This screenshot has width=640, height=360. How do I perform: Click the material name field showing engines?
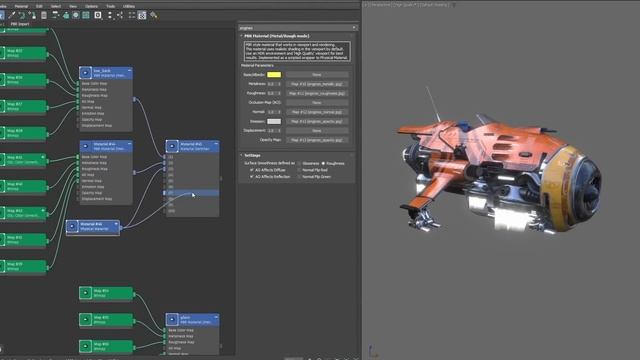[x=295, y=28]
